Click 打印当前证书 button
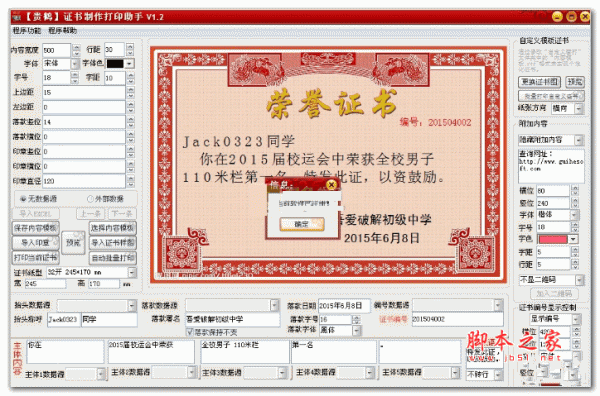The width and height of the screenshot is (600, 396). [36, 258]
